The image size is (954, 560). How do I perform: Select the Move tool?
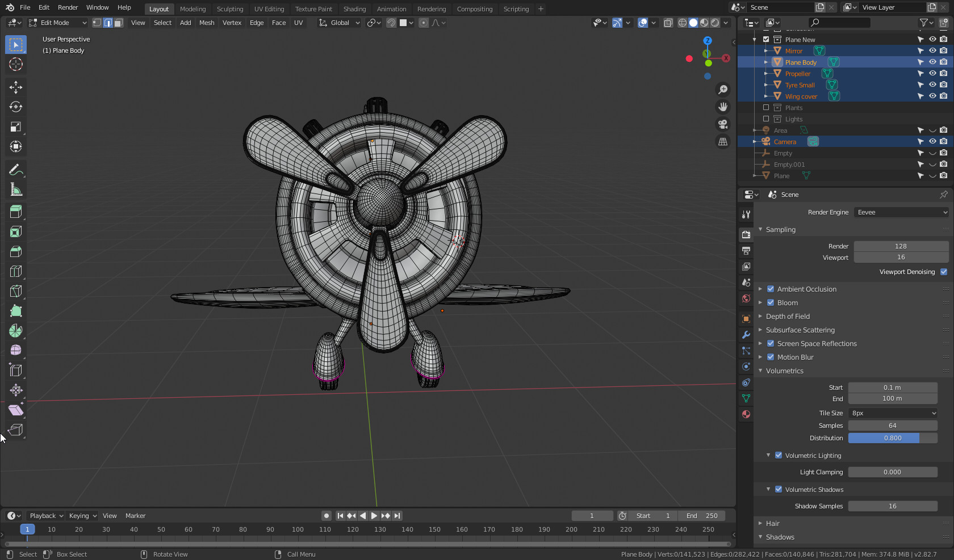(x=15, y=87)
